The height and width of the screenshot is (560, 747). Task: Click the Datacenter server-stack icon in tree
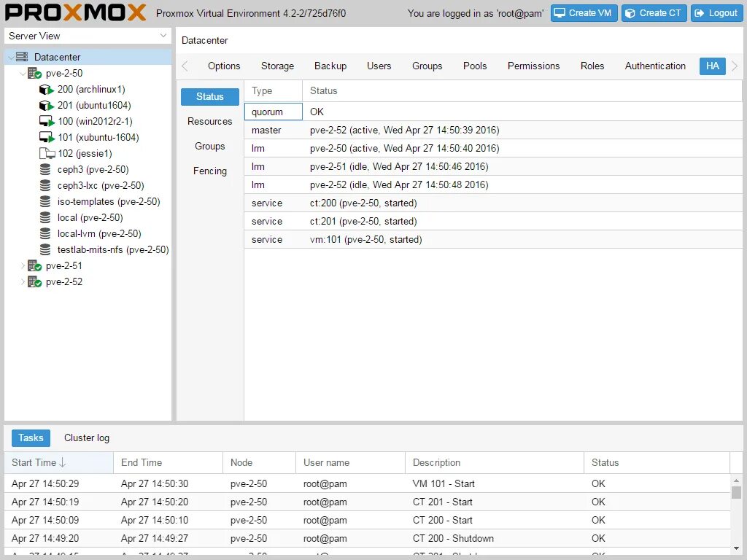[x=22, y=57]
